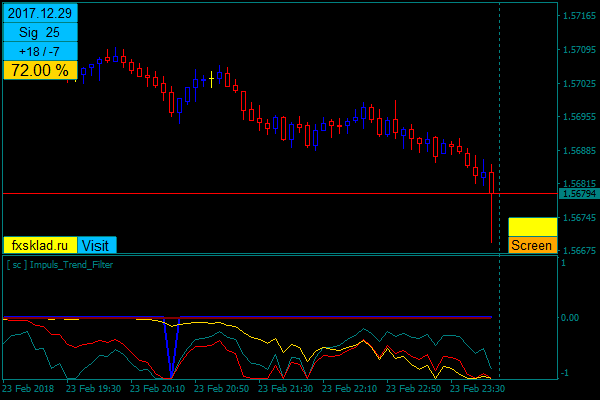Click the yellow box above Screen
This screenshot has height=400, width=600.
click(x=532, y=227)
